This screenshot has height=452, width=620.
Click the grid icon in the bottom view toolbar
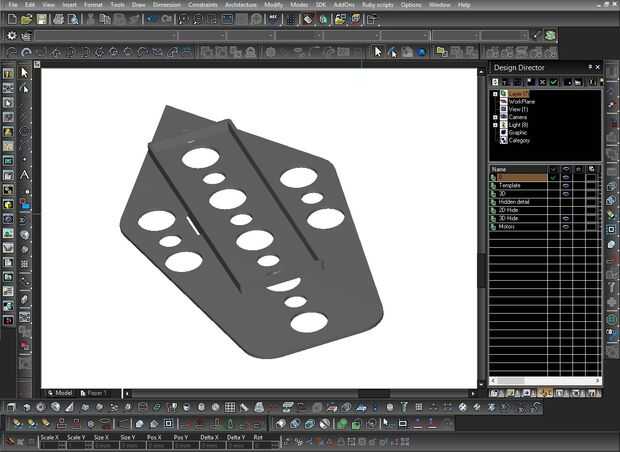point(230,407)
